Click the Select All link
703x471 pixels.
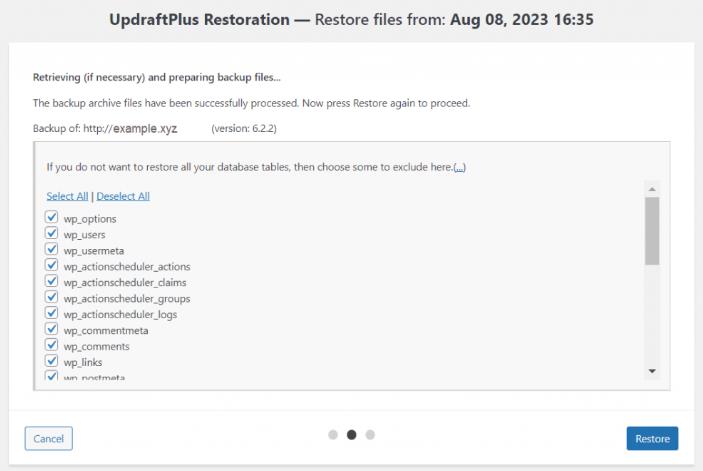coord(67,196)
